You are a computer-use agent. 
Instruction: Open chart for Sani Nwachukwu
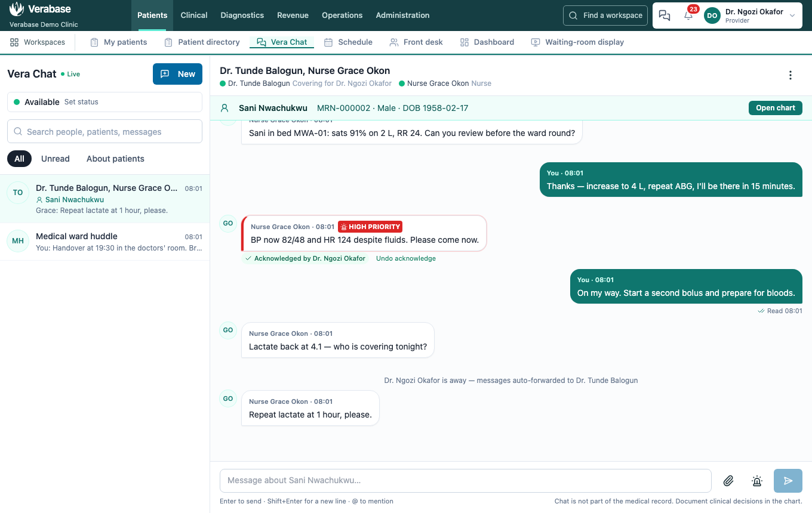point(776,108)
